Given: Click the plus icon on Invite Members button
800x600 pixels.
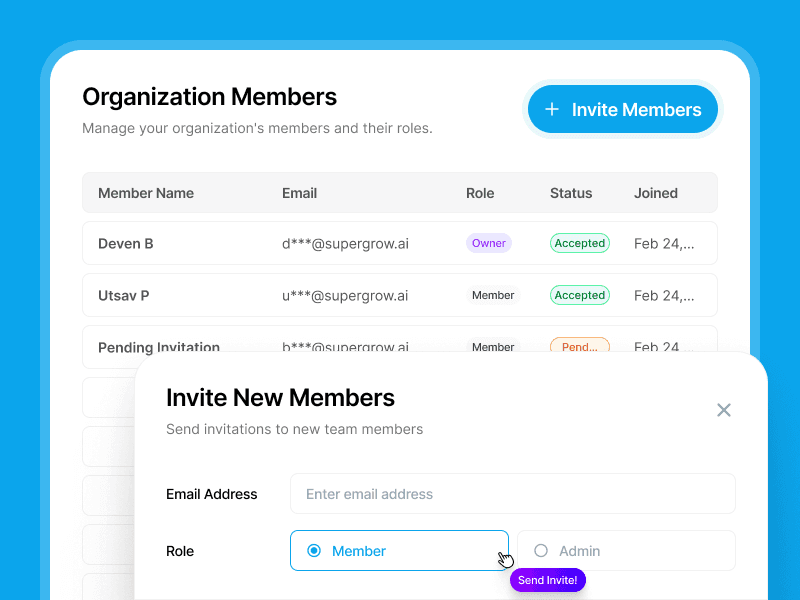Looking at the screenshot, I should [552, 109].
